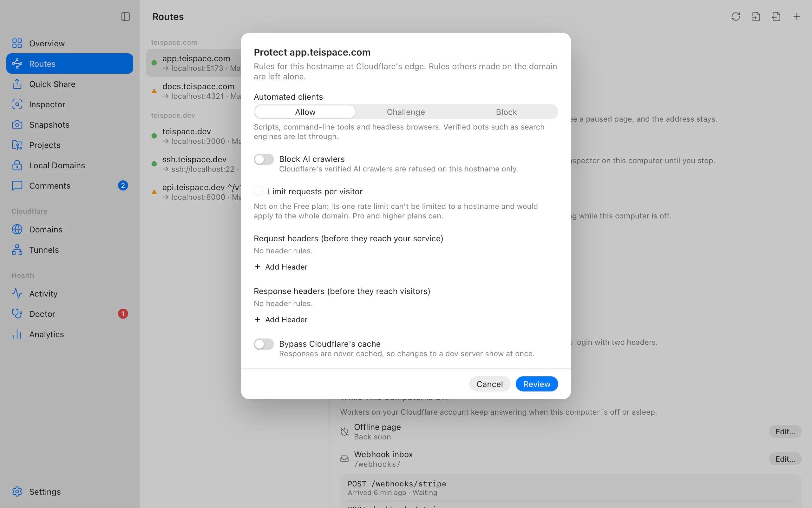812x508 pixels.
Task: Click the Comments badge showing 2
Action: (123, 185)
